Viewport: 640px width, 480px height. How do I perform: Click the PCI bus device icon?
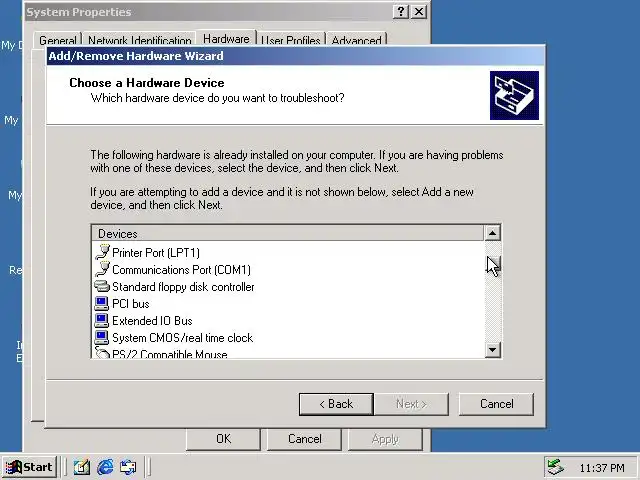pos(102,304)
